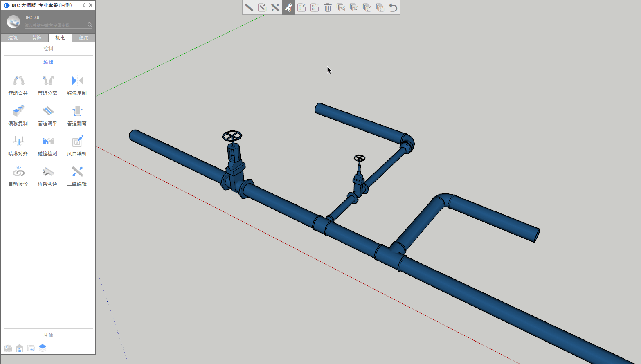Image resolution: width=641 pixels, height=364 pixels.
Task: Expand the 其他 section at panel bottom
Action: pos(48,335)
